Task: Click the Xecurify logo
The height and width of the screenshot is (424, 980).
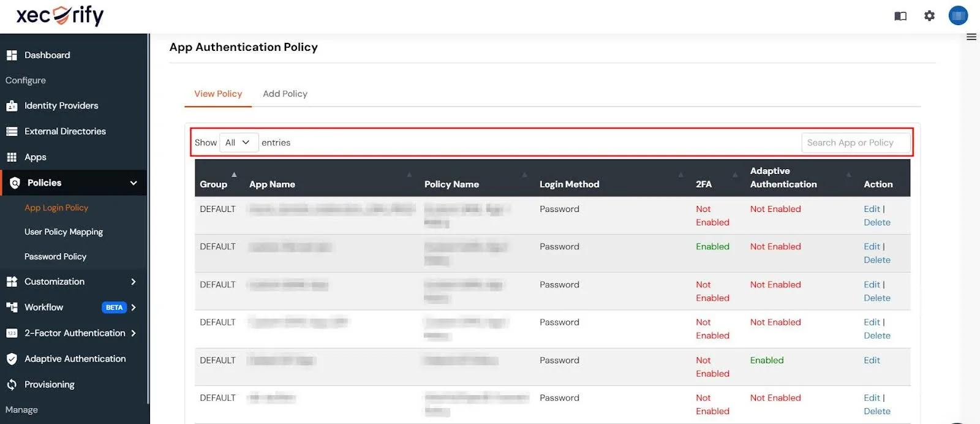Action: (x=60, y=15)
